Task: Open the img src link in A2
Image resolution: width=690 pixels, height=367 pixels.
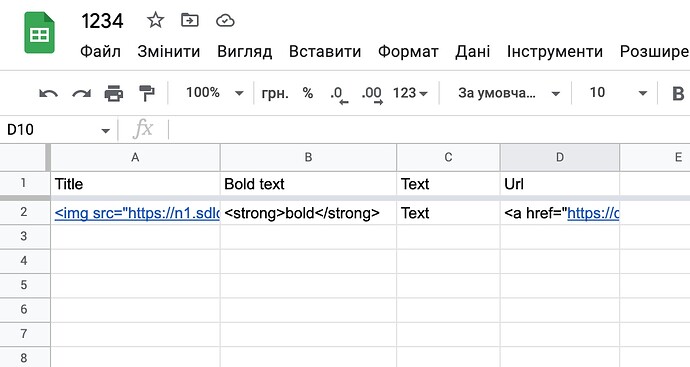Action: (137, 213)
